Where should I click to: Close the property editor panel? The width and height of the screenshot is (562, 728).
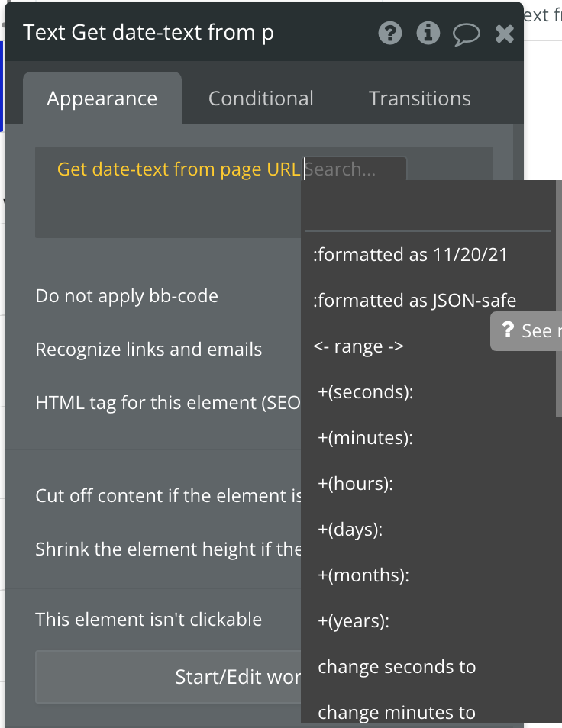[x=505, y=34]
